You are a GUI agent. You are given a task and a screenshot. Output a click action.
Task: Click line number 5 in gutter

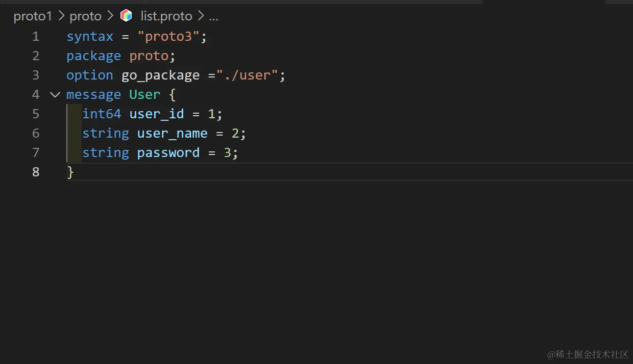(x=36, y=114)
